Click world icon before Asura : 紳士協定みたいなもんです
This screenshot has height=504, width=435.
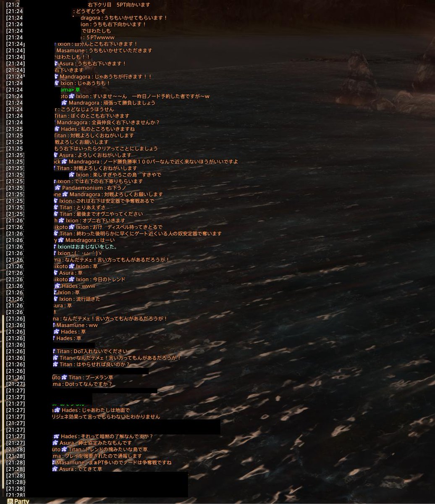(55, 443)
